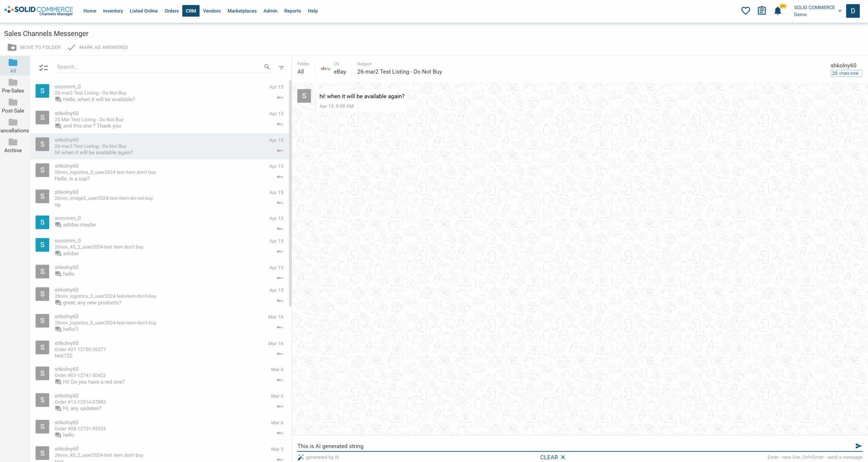Screen dimensions: 868x462
Task: Click the heart favorites icon
Action: (x=745, y=11)
